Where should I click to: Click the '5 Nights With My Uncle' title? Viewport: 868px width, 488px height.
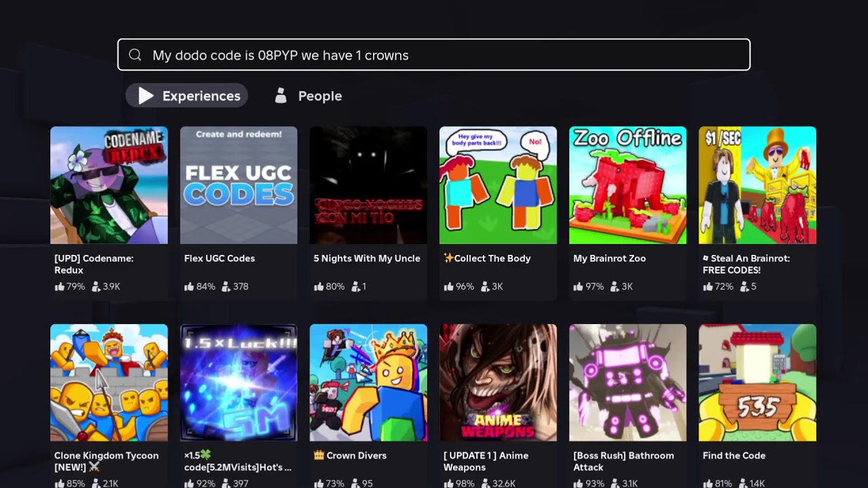click(x=367, y=258)
